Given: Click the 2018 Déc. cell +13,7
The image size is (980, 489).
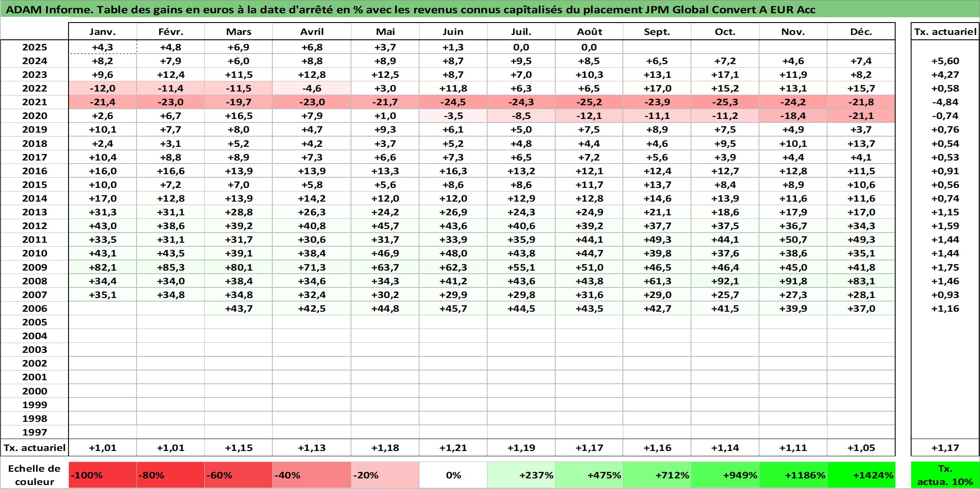Looking at the screenshot, I should [x=861, y=144].
